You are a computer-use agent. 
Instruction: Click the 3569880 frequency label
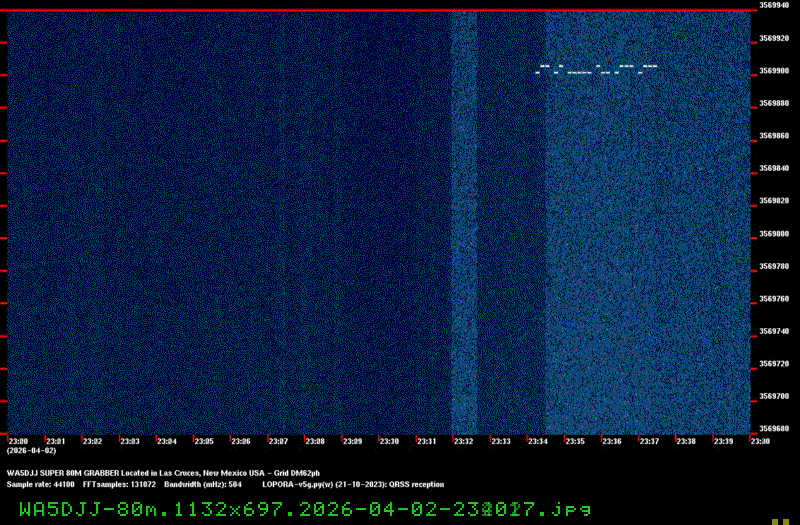pos(774,103)
